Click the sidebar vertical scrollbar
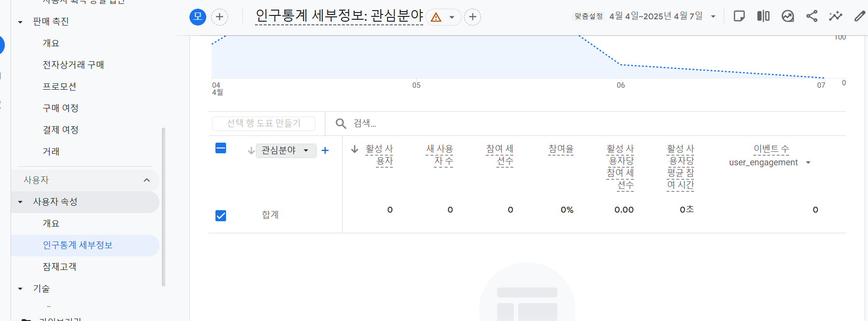Screen dimensions: 868x321 click(163, 207)
